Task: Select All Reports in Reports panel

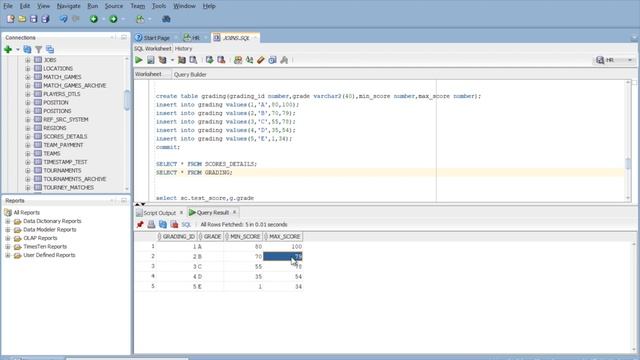Action: pos(27,213)
